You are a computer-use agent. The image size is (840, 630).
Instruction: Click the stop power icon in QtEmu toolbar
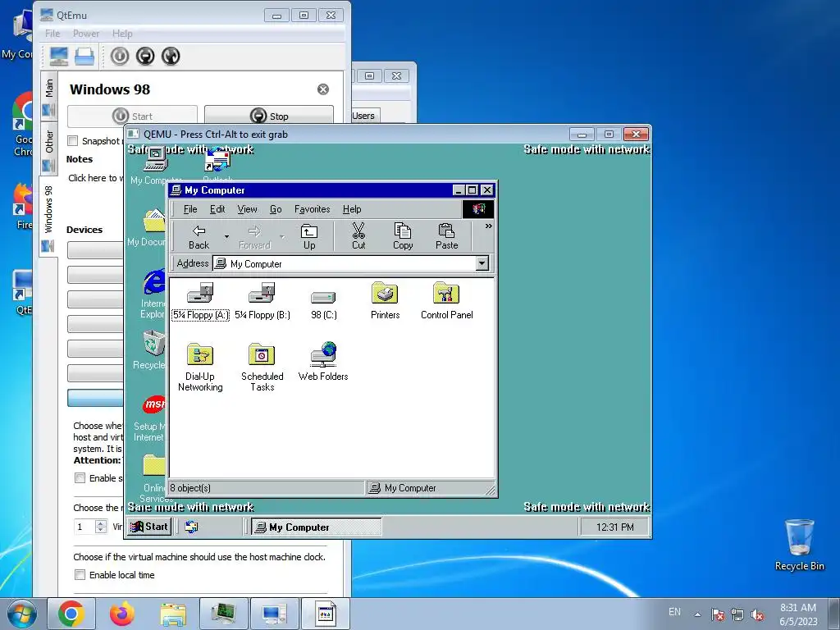(145, 56)
